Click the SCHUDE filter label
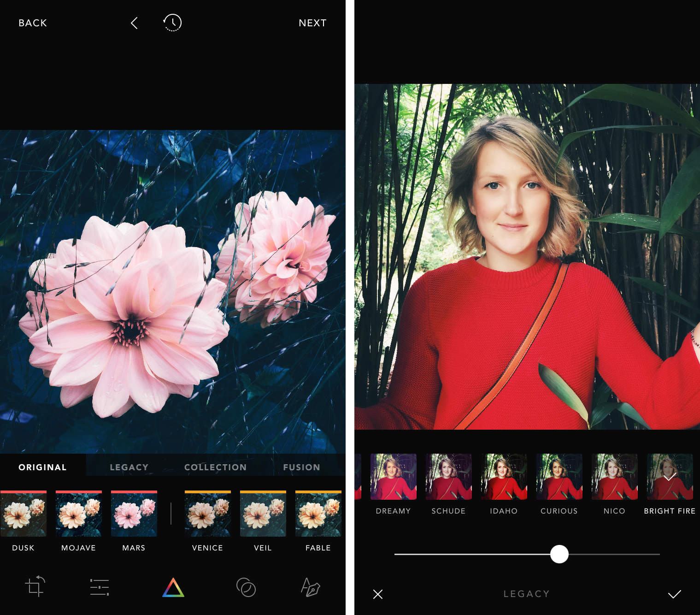 [449, 511]
